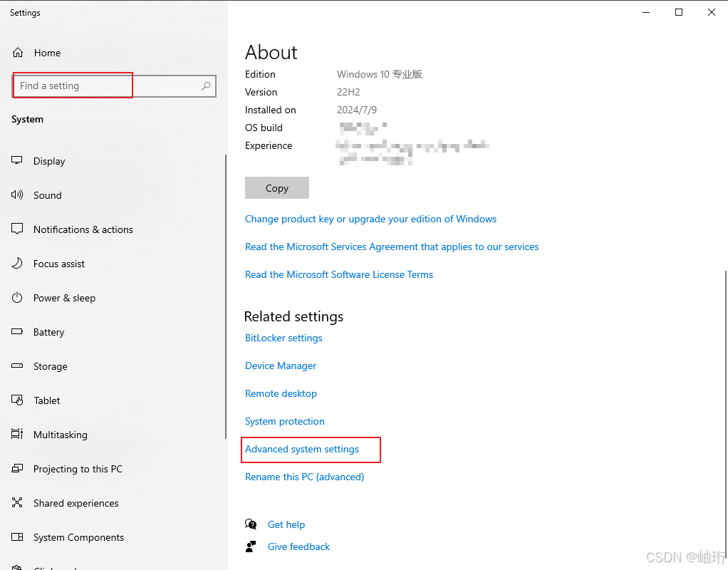Open System protection link
728x570 pixels.
tap(285, 421)
